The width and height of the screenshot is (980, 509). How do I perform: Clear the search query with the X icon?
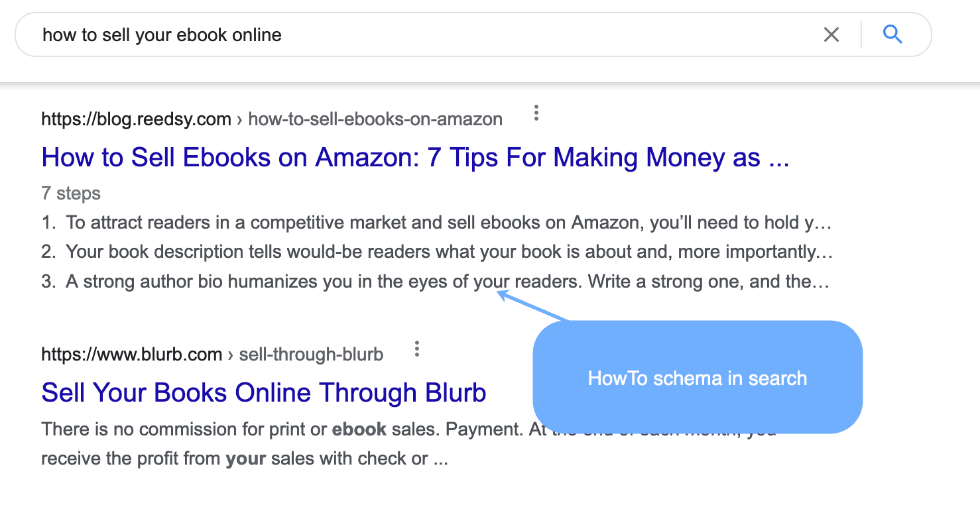click(x=831, y=34)
